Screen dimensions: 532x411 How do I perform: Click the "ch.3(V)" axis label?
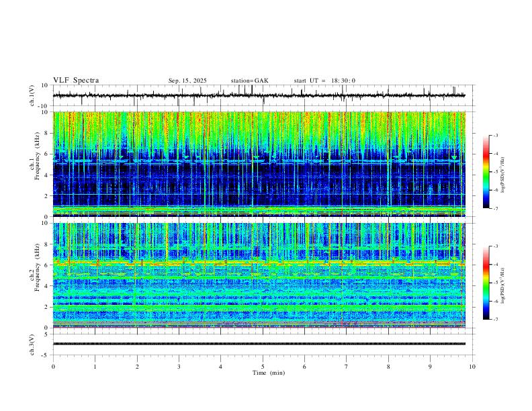tap(32, 345)
